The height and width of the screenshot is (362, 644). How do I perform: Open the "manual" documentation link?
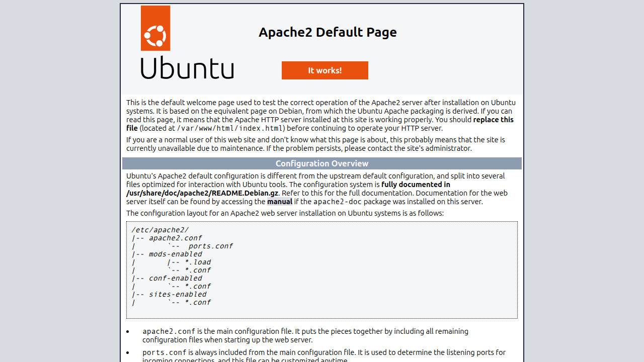point(280,202)
